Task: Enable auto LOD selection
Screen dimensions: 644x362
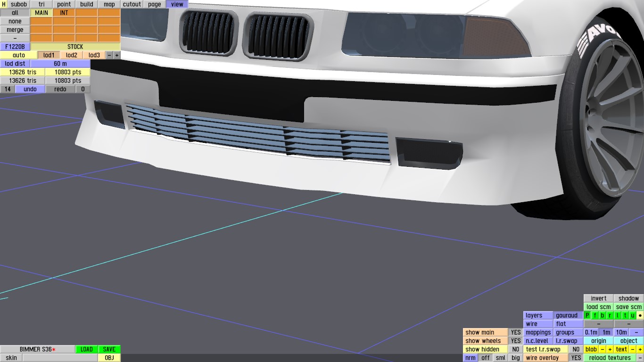Action: click(x=19, y=55)
